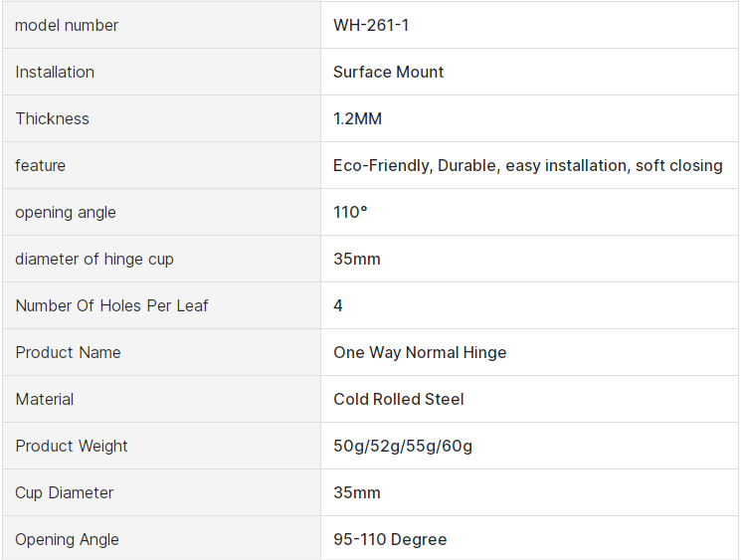Screen dimensions: 741x560
Task: Click the holes per leaf value 4
Action: tap(338, 305)
